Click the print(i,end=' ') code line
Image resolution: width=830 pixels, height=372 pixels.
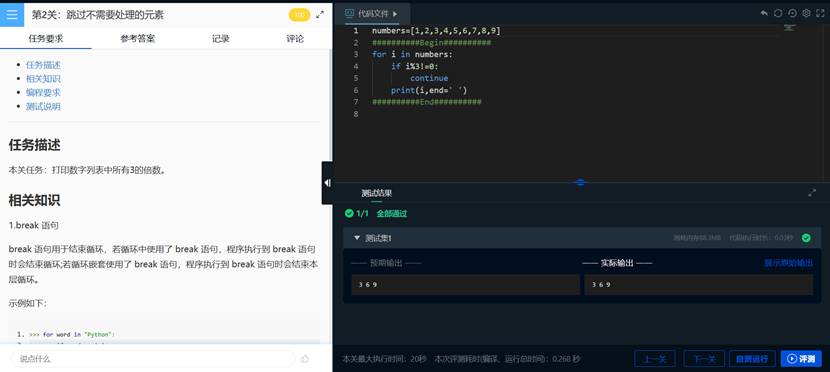click(429, 90)
